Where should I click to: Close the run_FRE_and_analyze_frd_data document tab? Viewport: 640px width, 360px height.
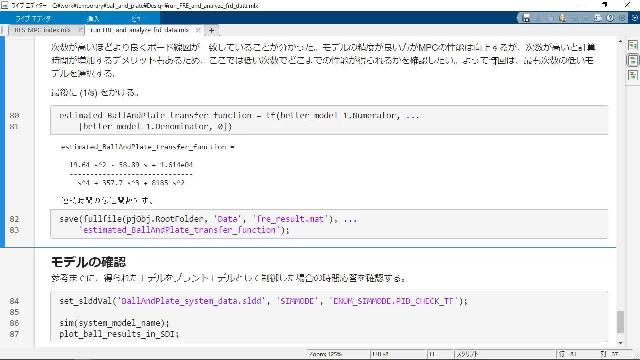pyautogui.click(x=198, y=30)
